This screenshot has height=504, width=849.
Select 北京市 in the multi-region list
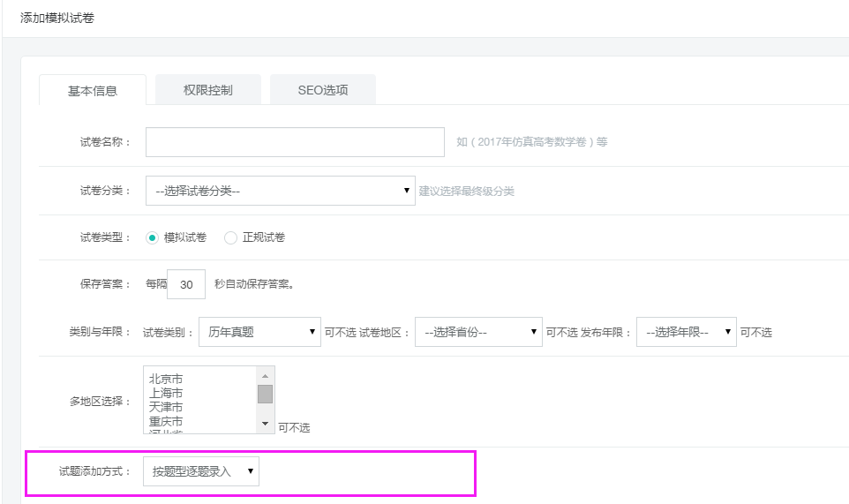coord(166,379)
